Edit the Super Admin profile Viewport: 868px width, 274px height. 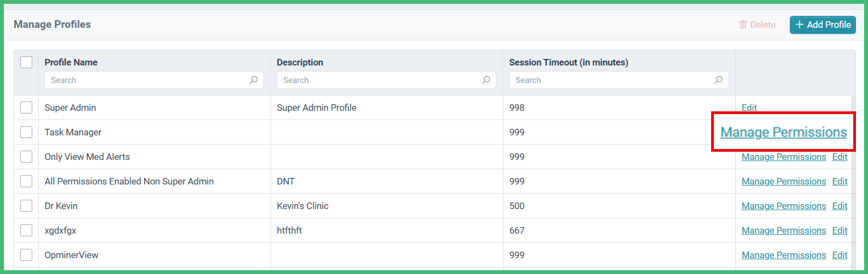click(749, 108)
